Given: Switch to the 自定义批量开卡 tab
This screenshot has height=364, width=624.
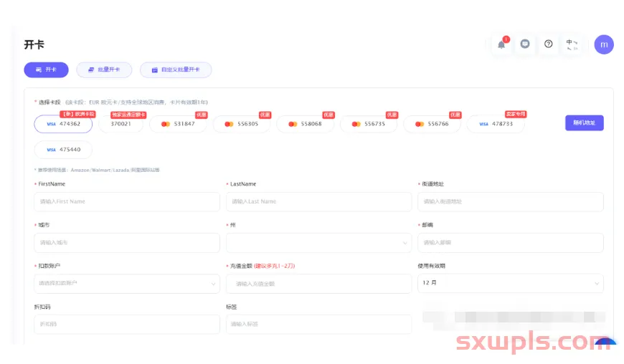Looking at the screenshot, I should point(176,70).
